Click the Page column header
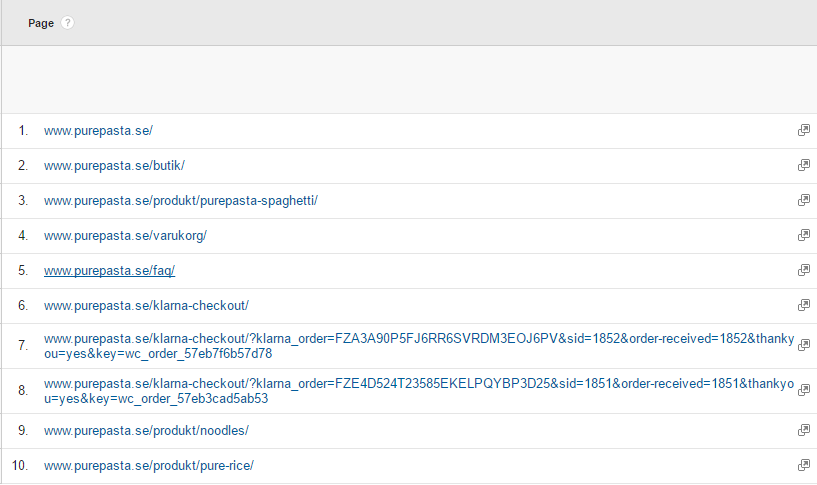This screenshot has width=817, height=485. (x=41, y=23)
